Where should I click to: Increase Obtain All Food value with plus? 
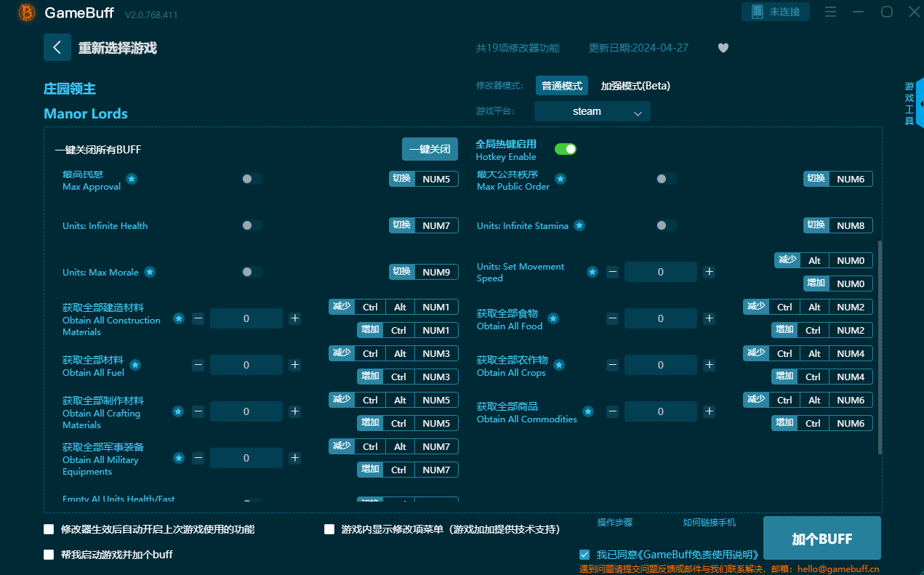(x=709, y=318)
